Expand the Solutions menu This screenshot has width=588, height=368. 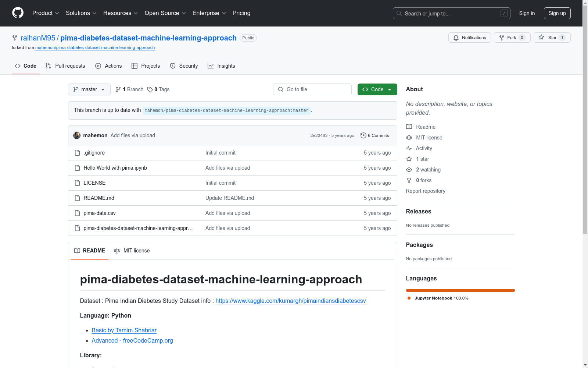click(x=81, y=13)
